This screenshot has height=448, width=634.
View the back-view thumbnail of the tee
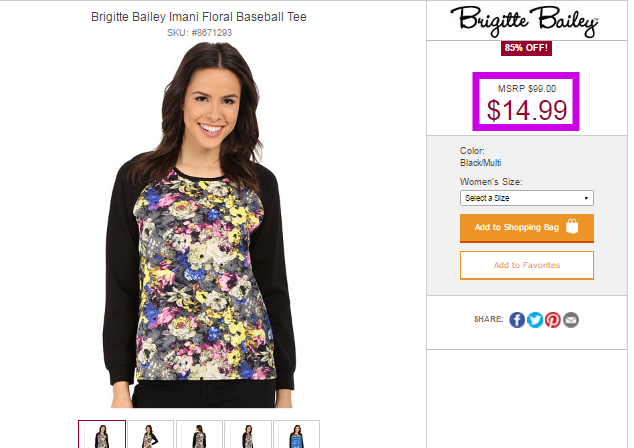click(x=199, y=434)
